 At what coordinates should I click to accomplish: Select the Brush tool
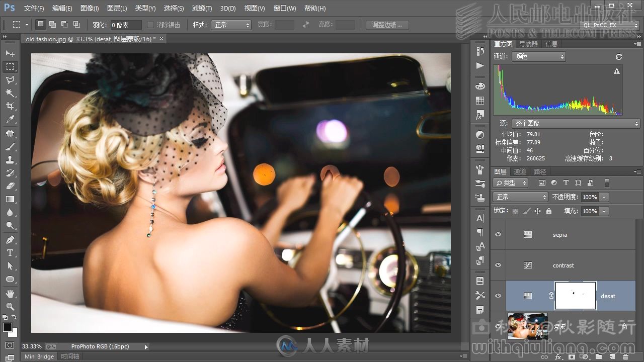(x=10, y=147)
